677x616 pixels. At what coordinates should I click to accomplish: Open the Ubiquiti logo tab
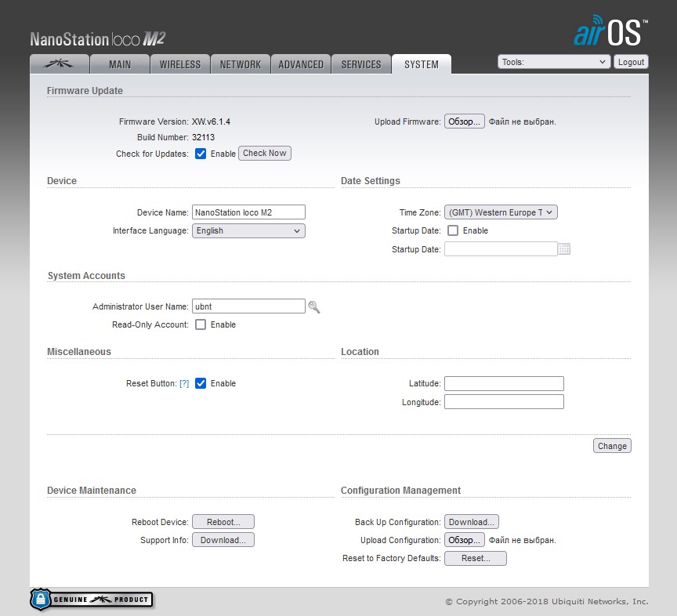tap(59, 64)
